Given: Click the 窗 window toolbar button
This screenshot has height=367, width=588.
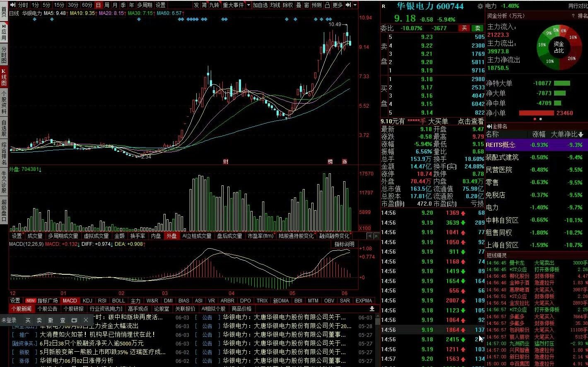Looking at the screenshot, I should pos(306,5).
